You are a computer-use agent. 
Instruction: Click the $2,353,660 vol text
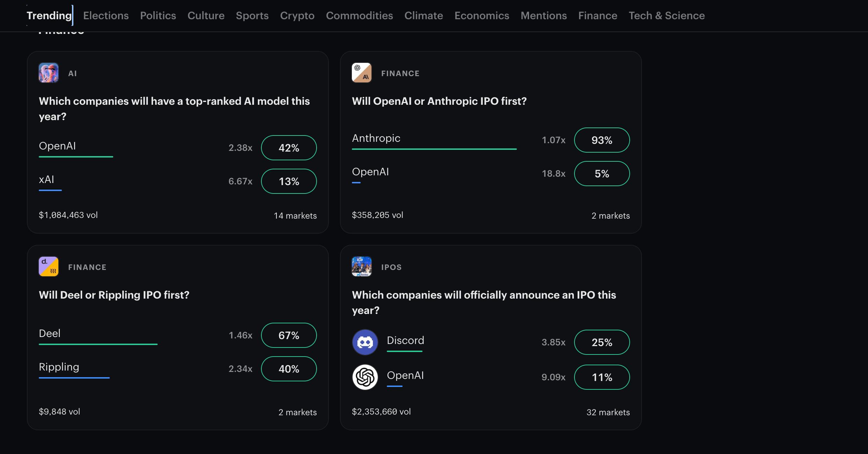(381, 412)
